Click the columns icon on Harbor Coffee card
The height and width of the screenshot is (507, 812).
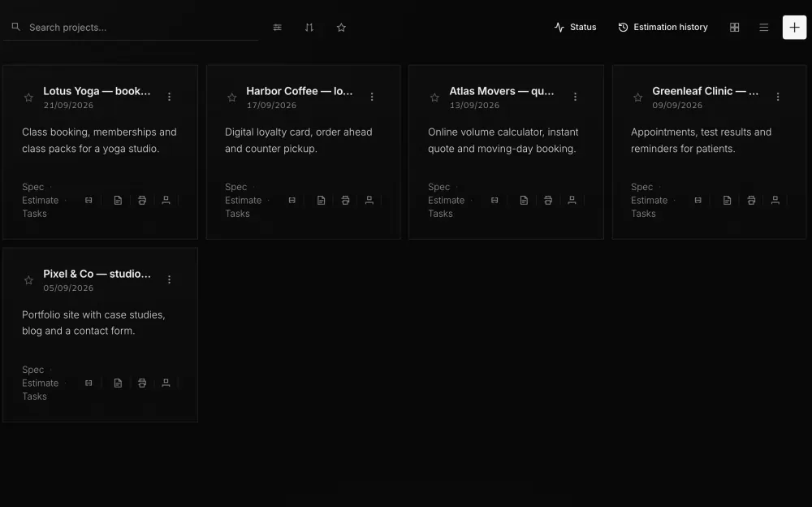click(292, 200)
